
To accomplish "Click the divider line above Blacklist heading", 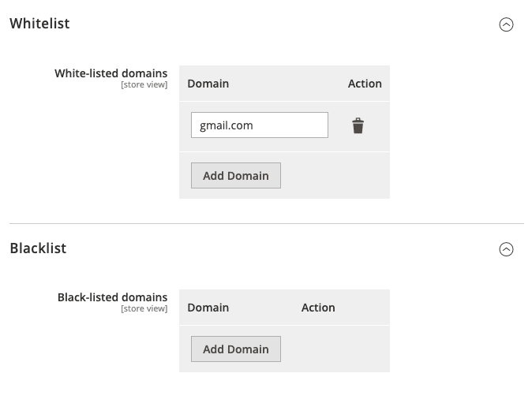I will [266, 223].
